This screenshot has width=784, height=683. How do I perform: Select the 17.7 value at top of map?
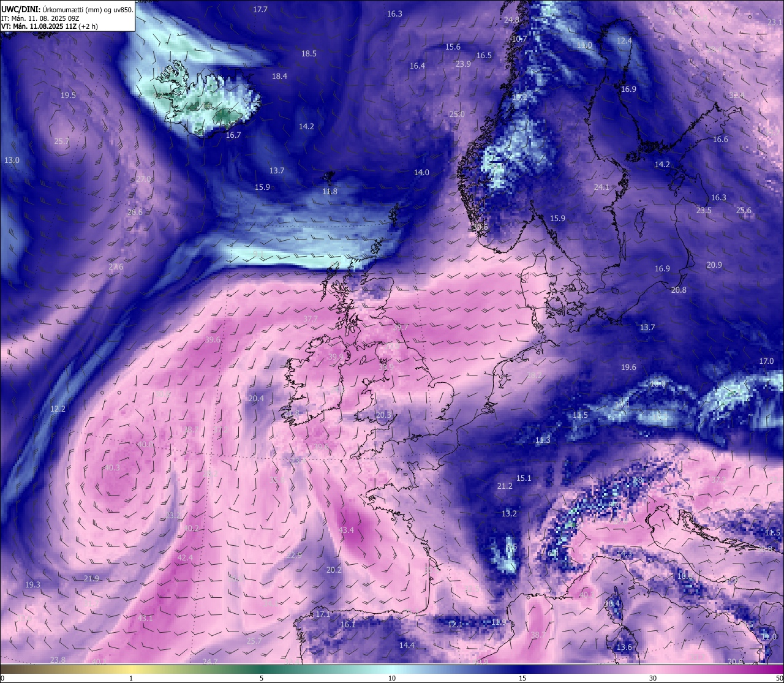pos(260,9)
